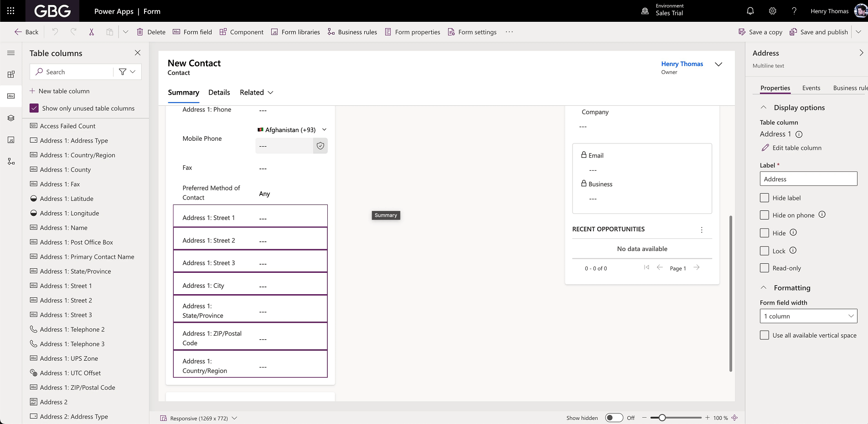The width and height of the screenshot is (868, 424).
Task: Open Form libraries from the toolbar
Action: coord(295,32)
